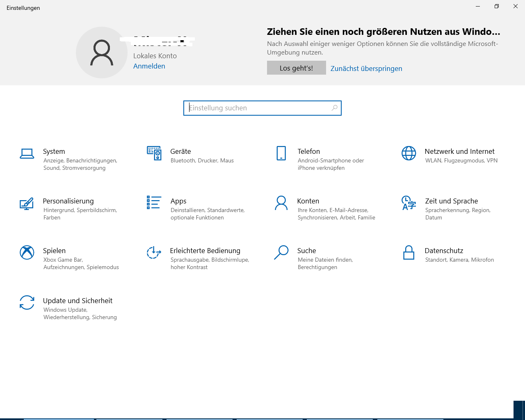
Task: Open the System laptop icon
Action: (x=27, y=154)
